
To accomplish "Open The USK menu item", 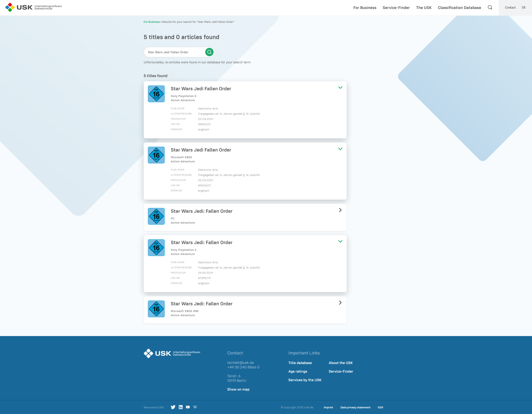I will [424, 8].
